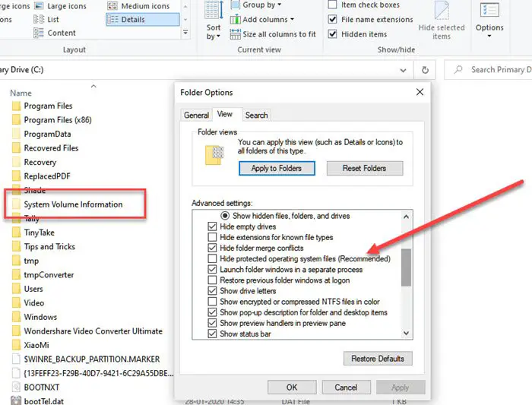
Task: Click Size all columns to fit
Action: pos(273,34)
